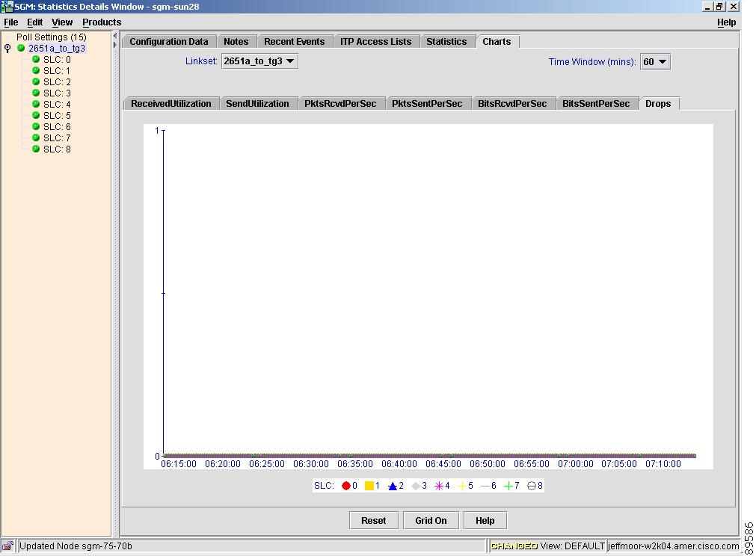
Task: Select SLC: 8 in the tree
Action: click(x=57, y=149)
